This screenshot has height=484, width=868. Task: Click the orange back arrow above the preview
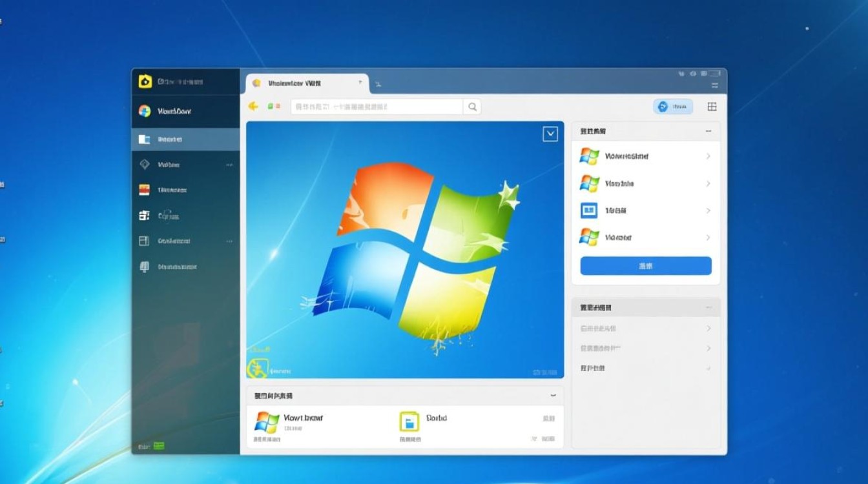click(253, 106)
